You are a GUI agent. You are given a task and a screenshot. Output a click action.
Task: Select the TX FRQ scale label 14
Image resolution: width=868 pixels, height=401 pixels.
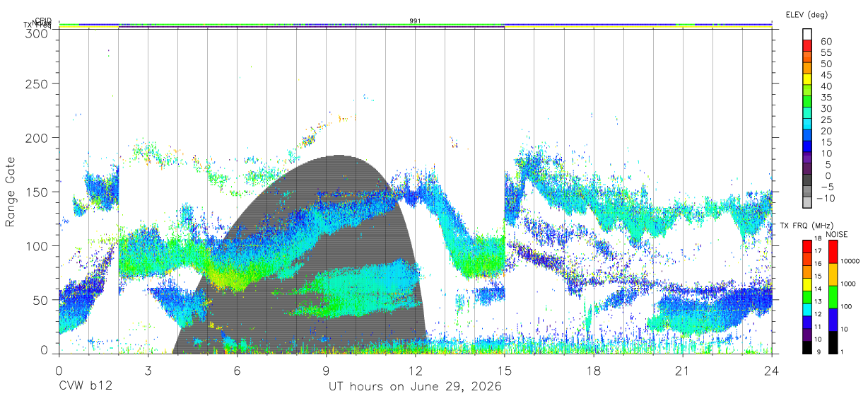[817, 289]
